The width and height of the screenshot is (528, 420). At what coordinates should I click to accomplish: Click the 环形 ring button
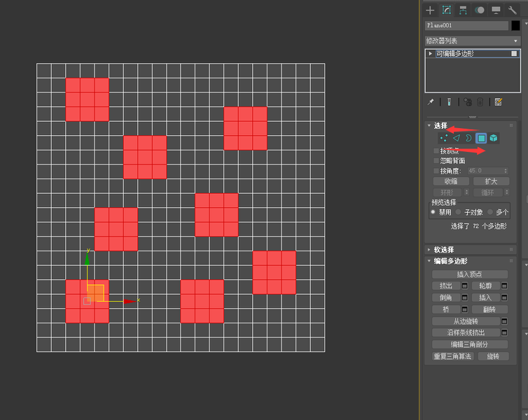447,192
